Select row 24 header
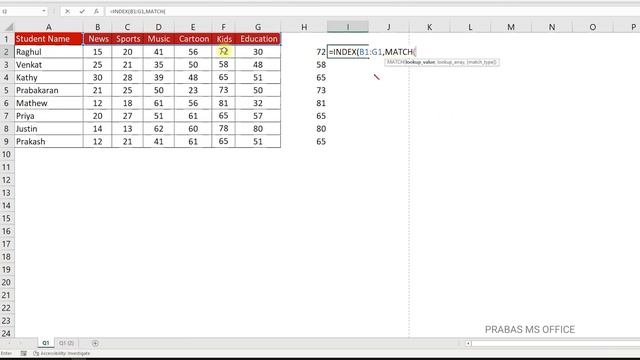 pyautogui.click(x=7, y=333)
